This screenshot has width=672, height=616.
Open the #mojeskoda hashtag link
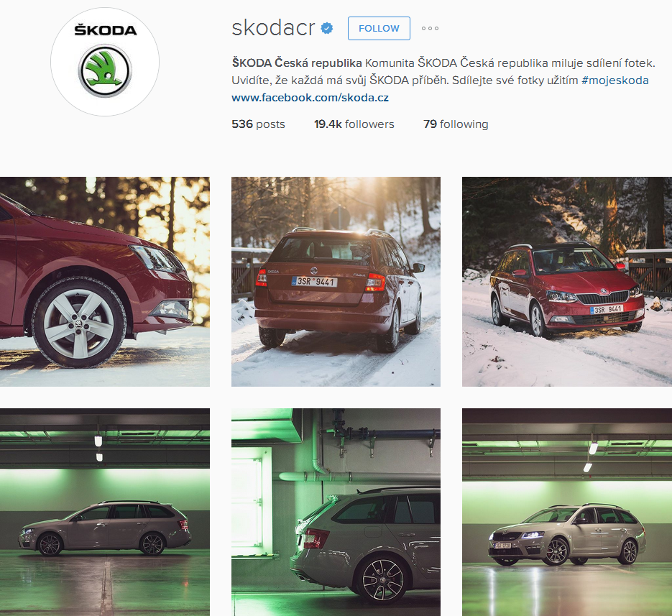coord(615,81)
